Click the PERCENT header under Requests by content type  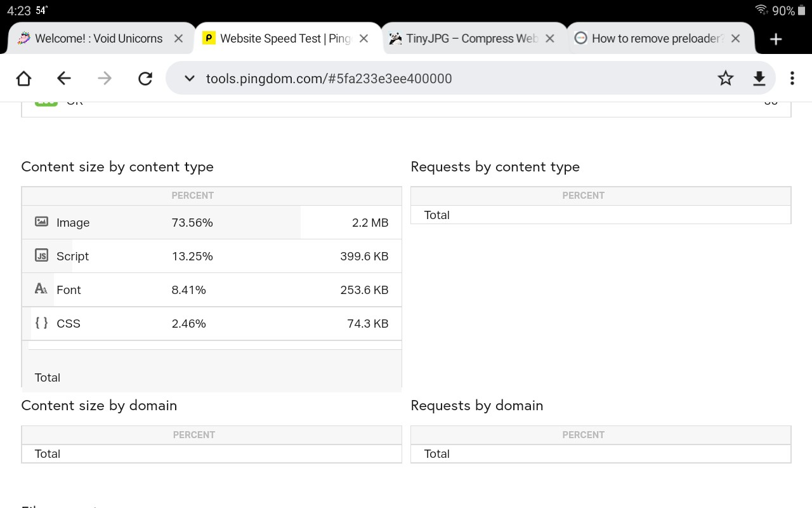click(x=583, y=196)
